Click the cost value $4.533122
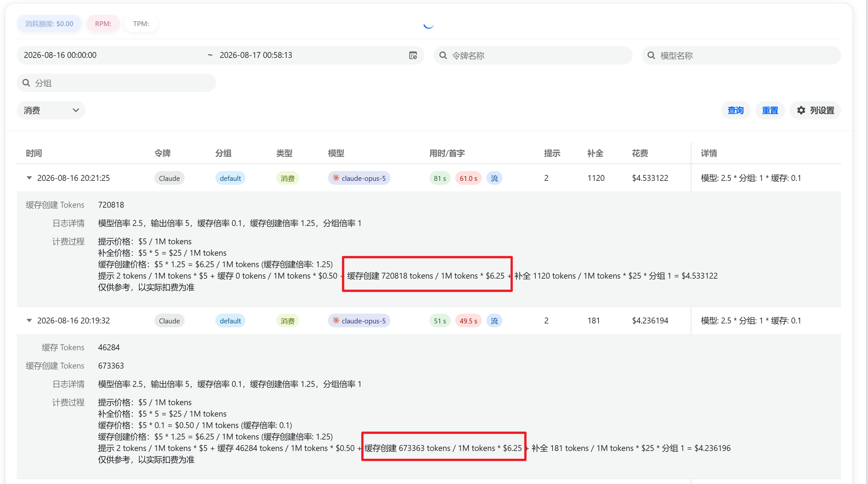 650,178
